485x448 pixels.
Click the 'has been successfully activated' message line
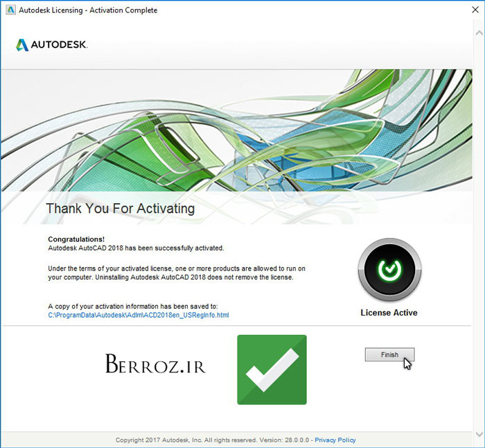(136, 248)
